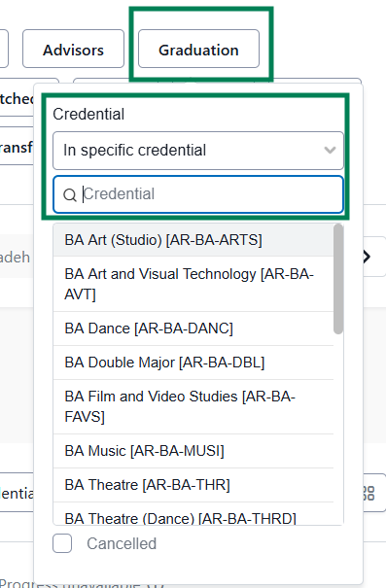This screenshot has width=386, height=588.
Task: Select BA Theatre [AR-BA-THR]
Action: click(x=193, y=485)
